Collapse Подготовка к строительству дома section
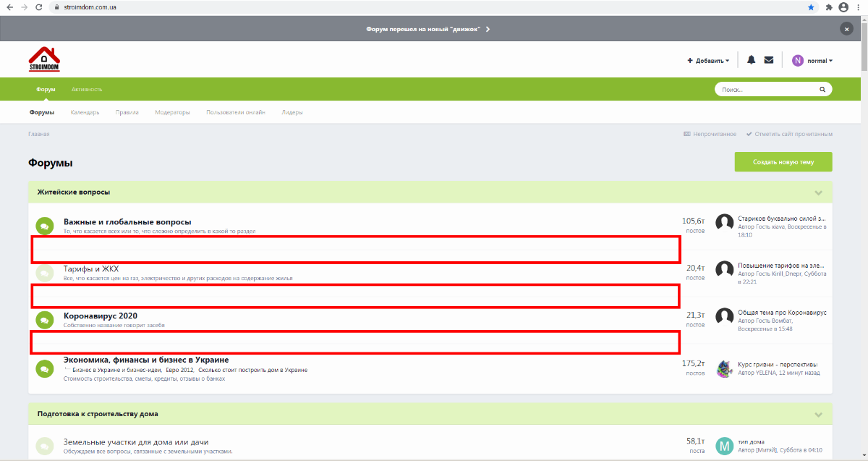 [x=819, y=415]
